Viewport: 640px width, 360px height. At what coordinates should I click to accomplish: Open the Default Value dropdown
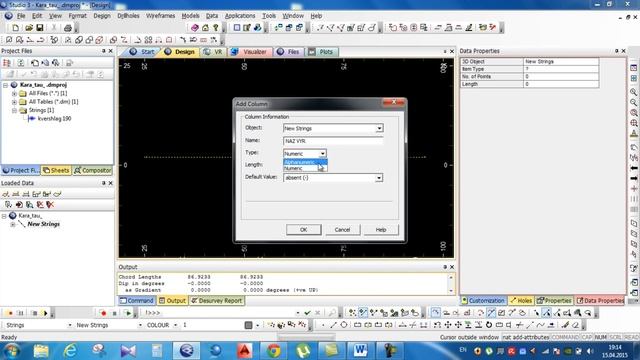click(x=379, y=178)
